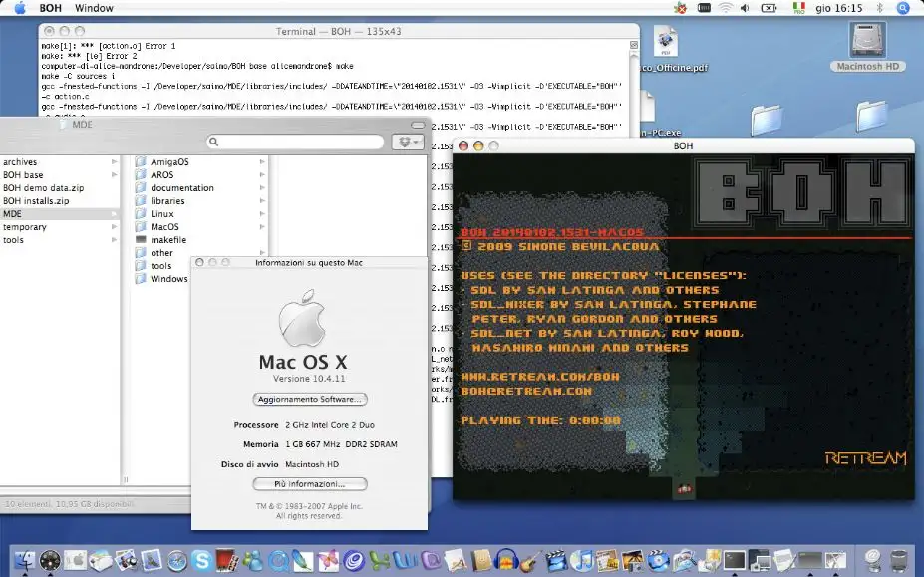
Task: Open Spotlight search in menu bar
Action: [903, 8]
